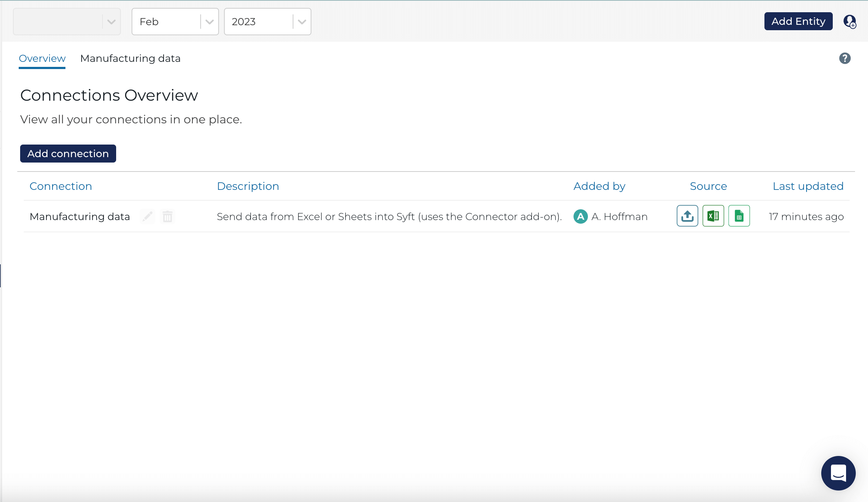Click A. Hoffman's avatar circle
Screen dimensions: 868x502
[580, 216]
